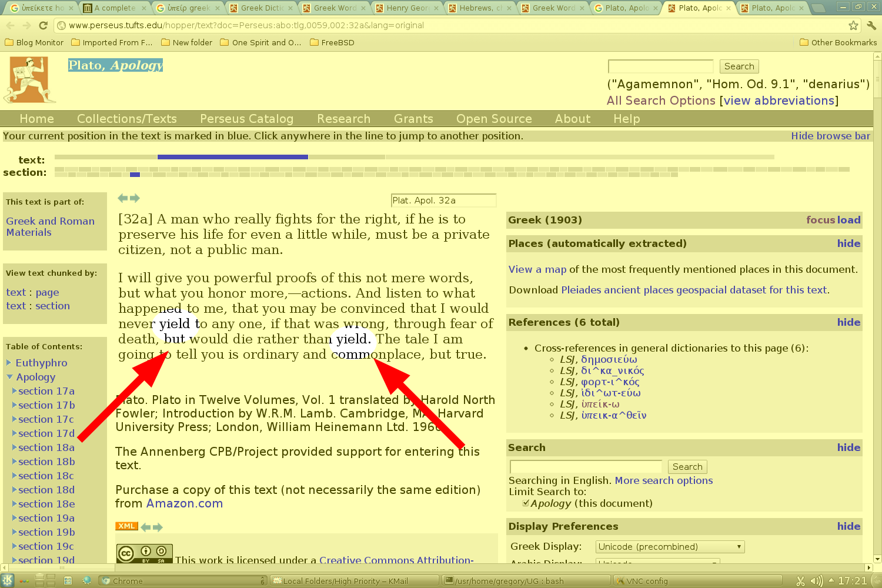882x588 pixels.
Task: Open the Greek Display dropdown
Action: tap(670, 547)
